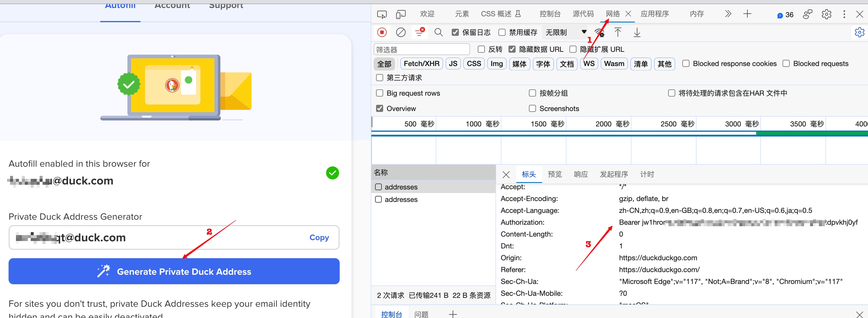Open more DevTools tabs chevron
The height and width of the screenshot is (318, 868).
point(728,14)
